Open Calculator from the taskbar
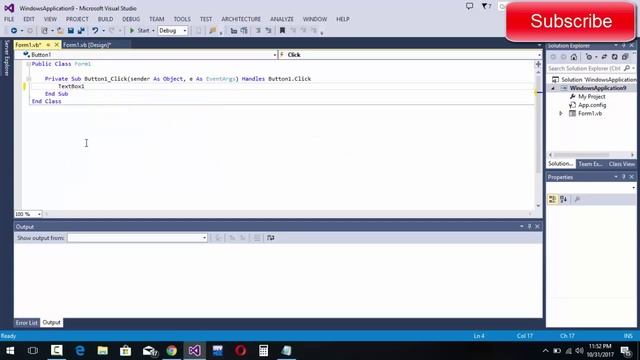Image resolution: width=640 pixels, height=360 pixels. coord(263,351)
